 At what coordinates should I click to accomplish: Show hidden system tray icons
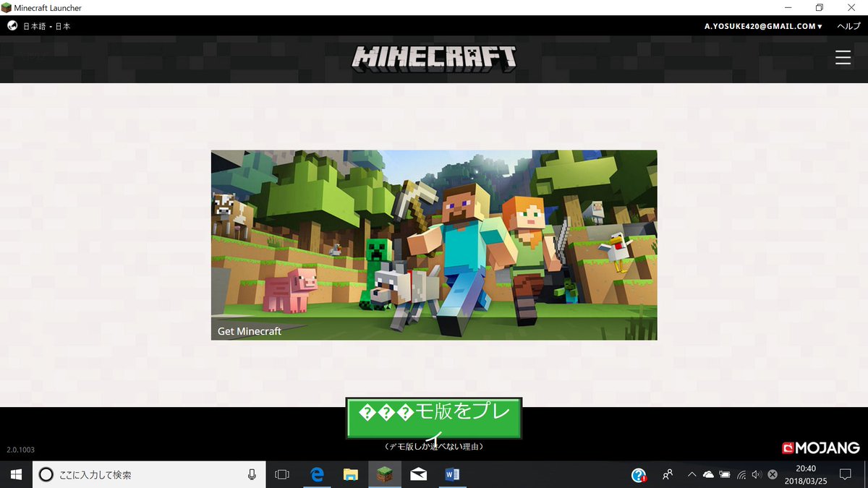(x=692, y=474)
